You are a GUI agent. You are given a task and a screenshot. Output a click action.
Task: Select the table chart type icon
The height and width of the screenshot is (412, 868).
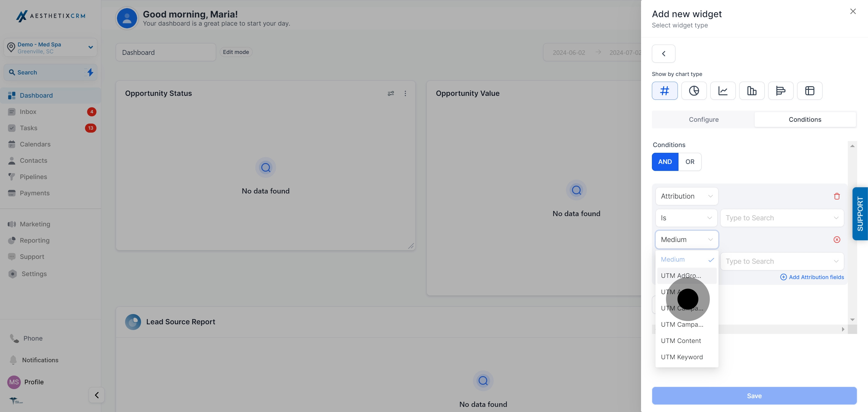click(809, 91)
